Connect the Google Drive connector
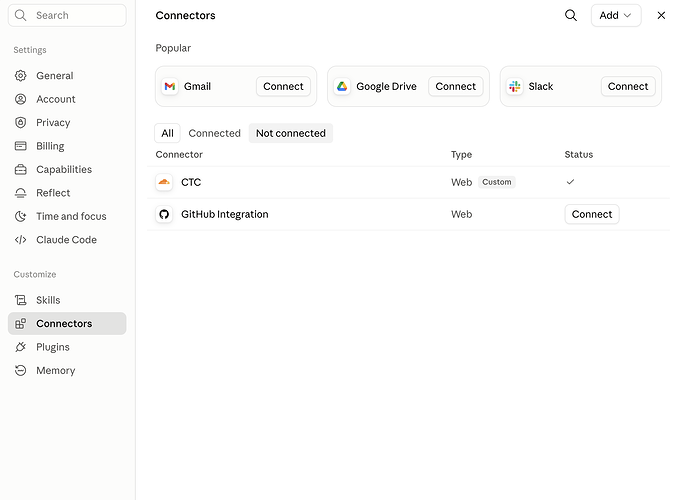676x500 pixels. click(x=456, y=86)
